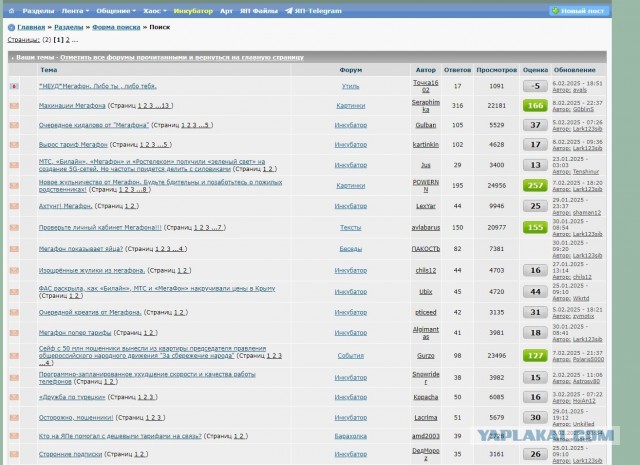The height and width of the screenshot is (465, 640).
Task: Click envelope icon of Мегафон показывает яйца row
Action: click(x=14, y=249)
